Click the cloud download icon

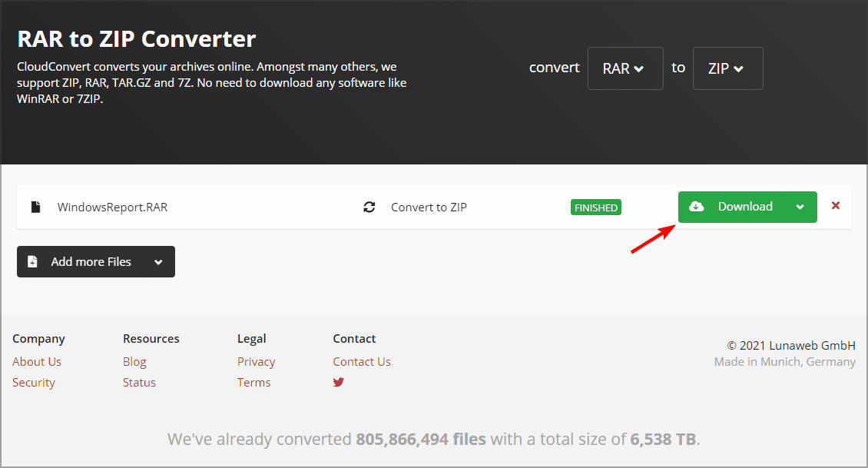tap(697, 207)
